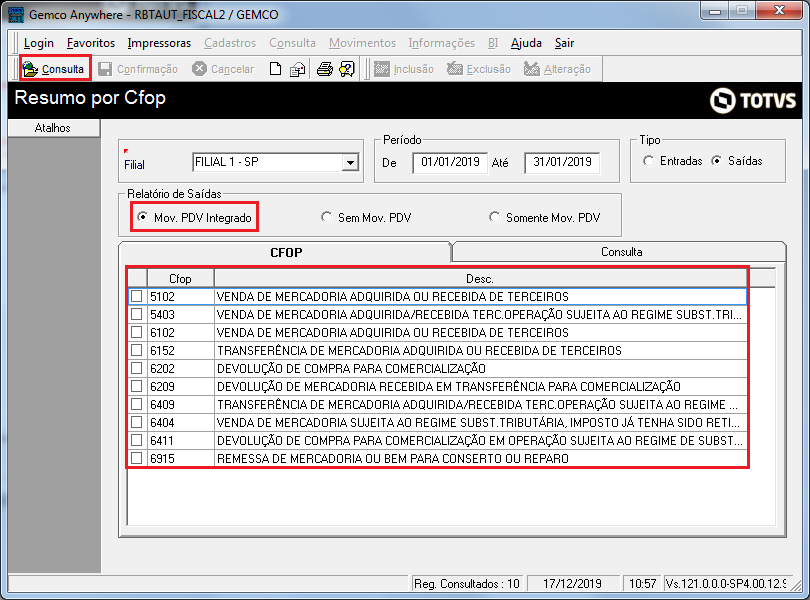810x600 pixels.
Task: Open the Login menu
Action: coord(39,43)
